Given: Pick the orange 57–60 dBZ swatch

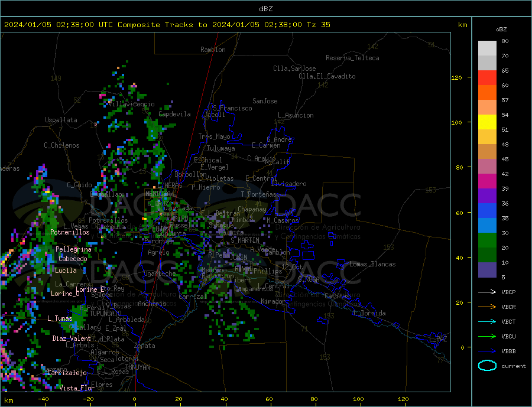Looking at the screenshot, I should pyautogui.click(x=487, y=93).
